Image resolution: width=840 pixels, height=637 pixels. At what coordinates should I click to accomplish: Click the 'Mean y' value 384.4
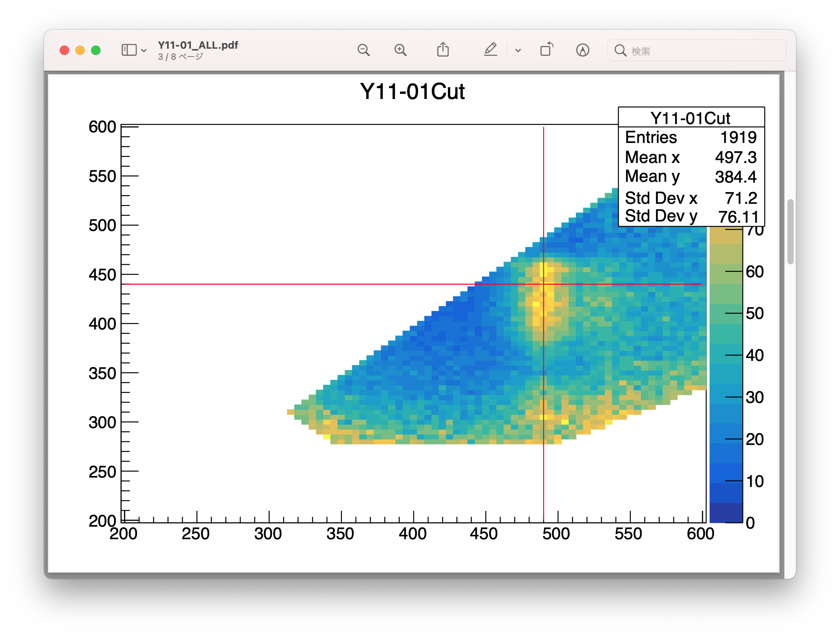point(736,177)
